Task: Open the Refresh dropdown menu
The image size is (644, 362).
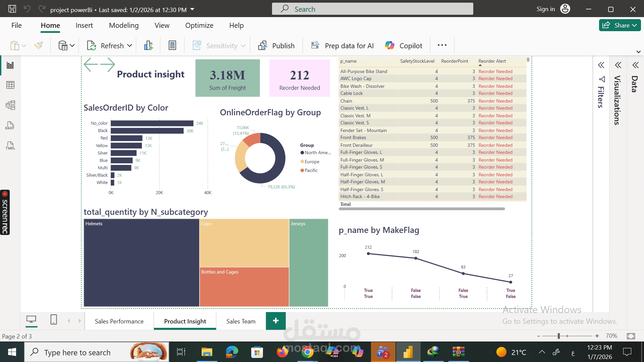Action: coord(129,45)
